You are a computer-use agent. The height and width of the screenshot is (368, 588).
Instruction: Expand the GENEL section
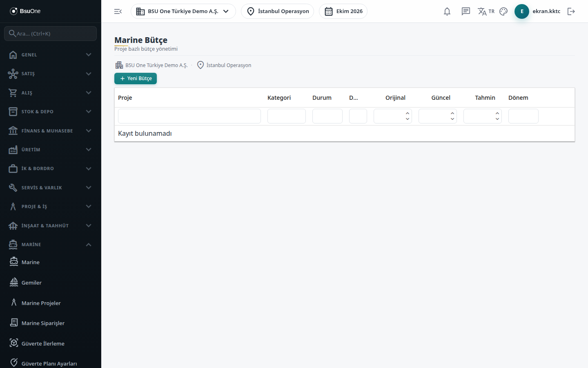(x=51, y=55)
